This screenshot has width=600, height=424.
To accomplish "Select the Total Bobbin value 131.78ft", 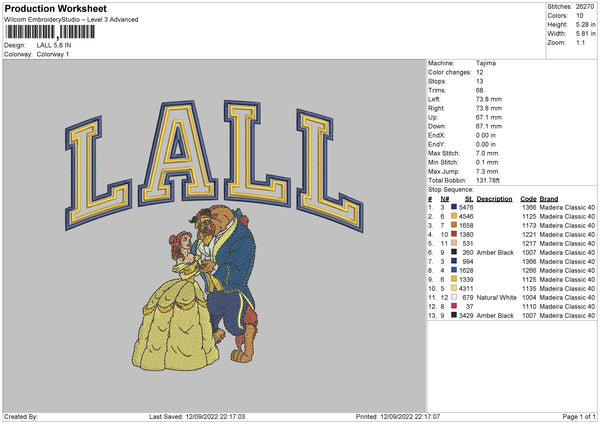I will 488,181.
